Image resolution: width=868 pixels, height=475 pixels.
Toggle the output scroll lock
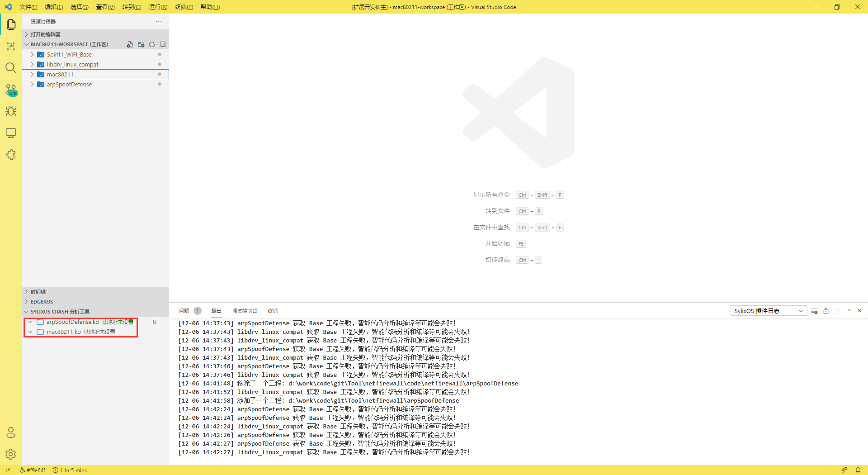click(x=826, y=311)
